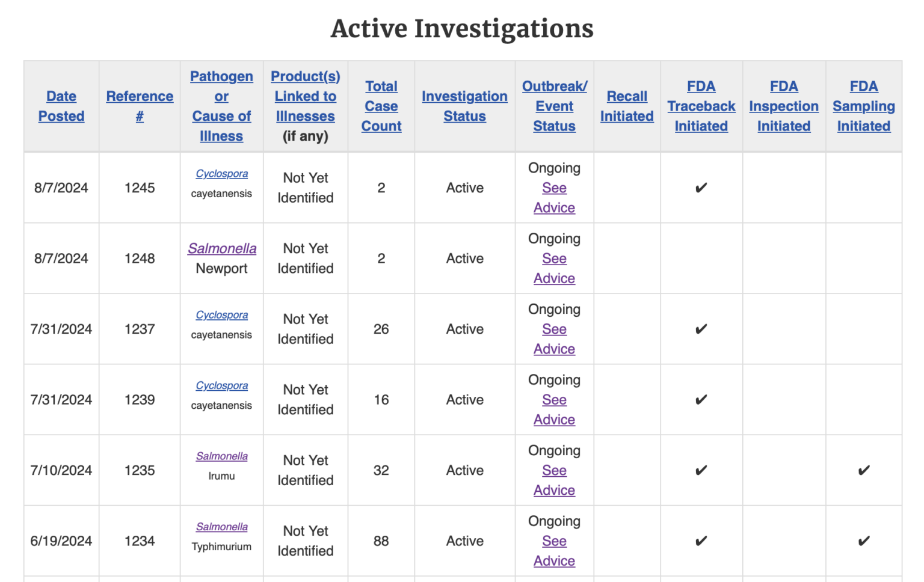Click the Reference # column header

[140, 106]
